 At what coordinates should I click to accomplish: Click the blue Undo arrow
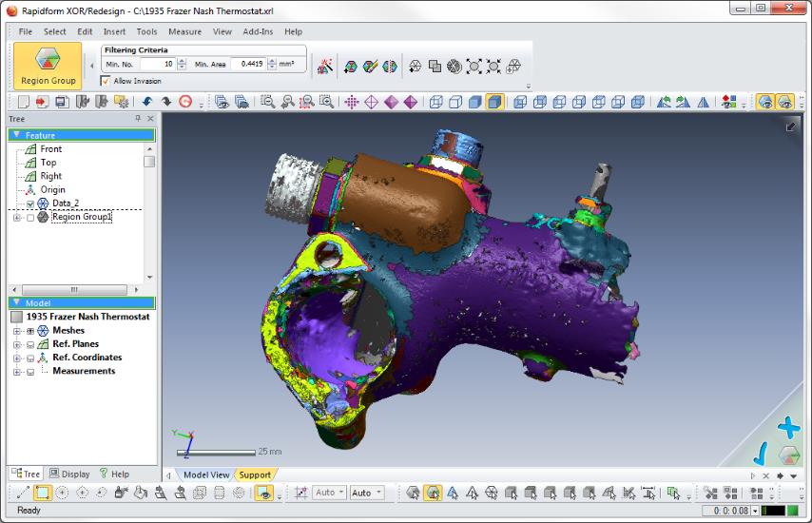click(x=147, y=102)
